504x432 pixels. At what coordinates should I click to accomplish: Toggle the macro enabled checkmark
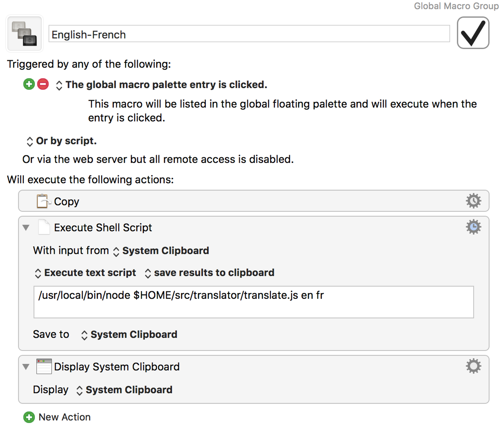click(473, 33)
